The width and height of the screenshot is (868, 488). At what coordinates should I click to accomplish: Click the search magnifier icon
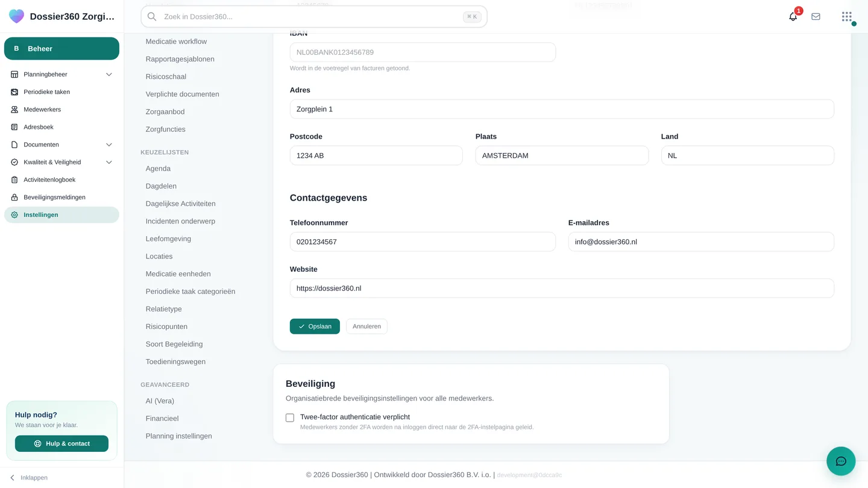click(152, 17)
